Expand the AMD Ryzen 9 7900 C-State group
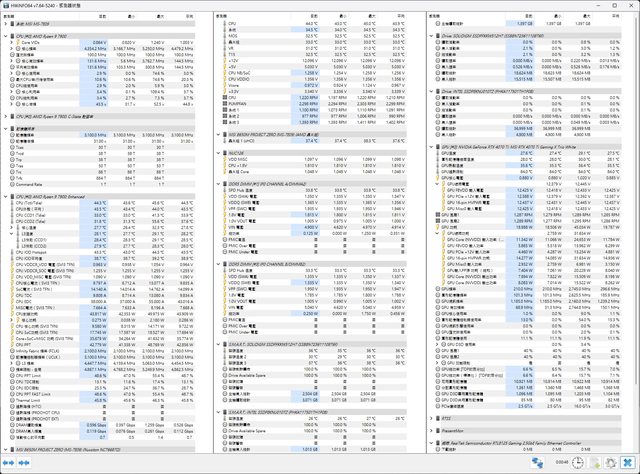 [4, 116]
